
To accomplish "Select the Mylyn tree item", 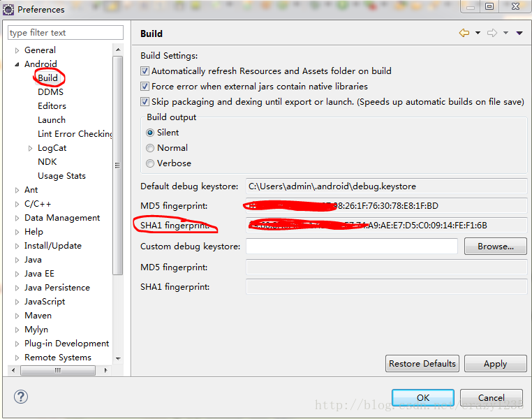I will click(x=36, y=330).
